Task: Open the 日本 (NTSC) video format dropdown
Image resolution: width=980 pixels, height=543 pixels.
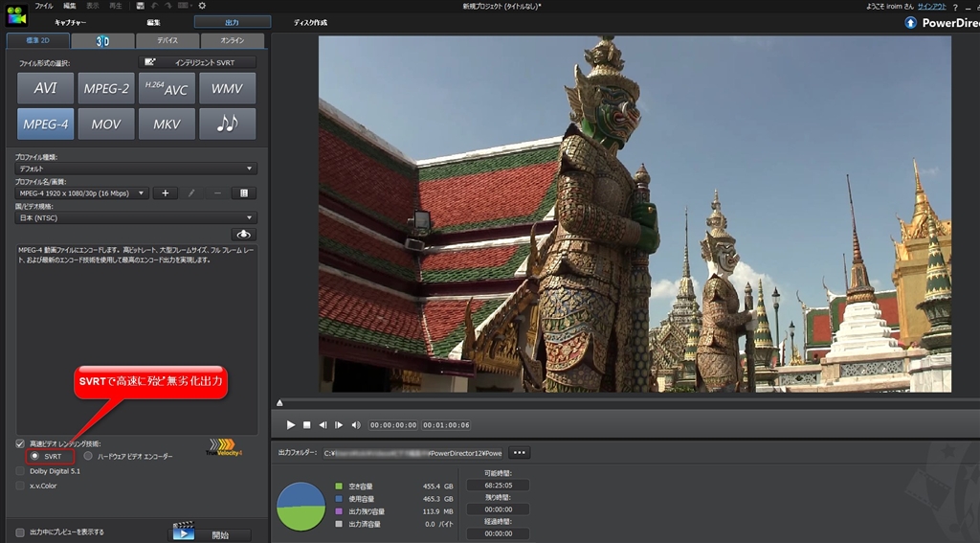Action: [136, 217]
